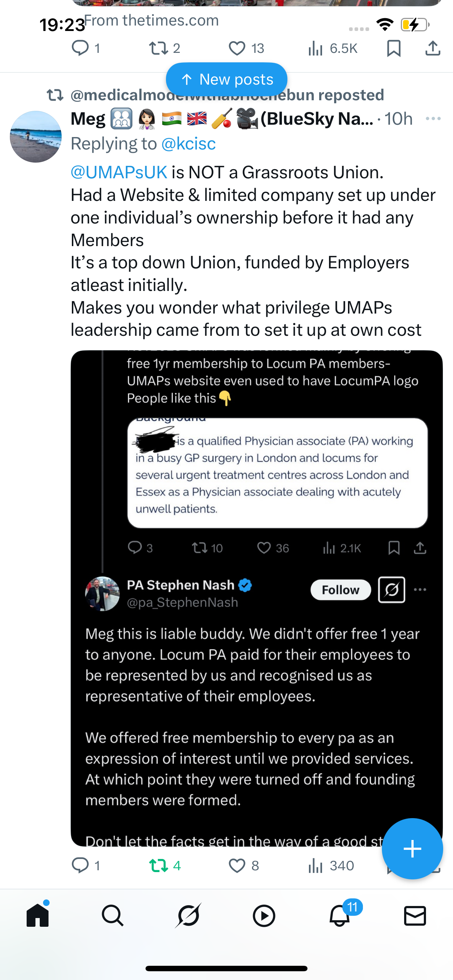Image resolution: width=453 pixels, height=980 pixels.
Task: Open the embedded screenshot image
Action: point(256,597)
